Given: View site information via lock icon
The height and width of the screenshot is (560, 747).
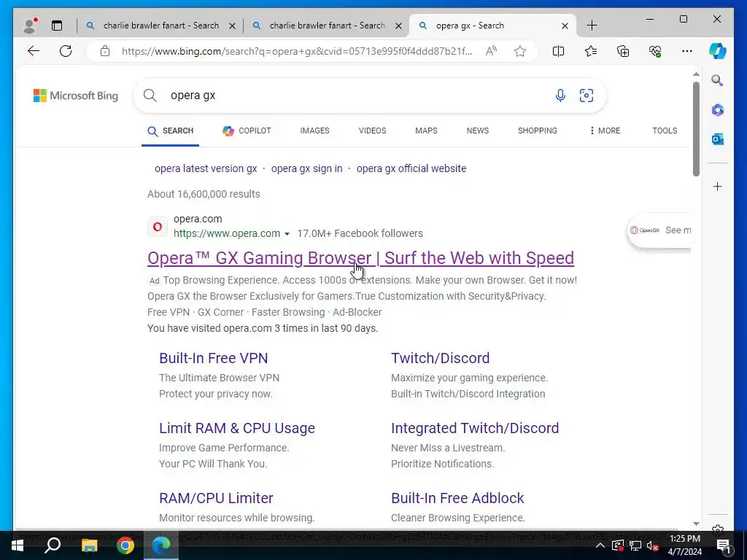Looking at the screenshot, I should coord(105,51).
